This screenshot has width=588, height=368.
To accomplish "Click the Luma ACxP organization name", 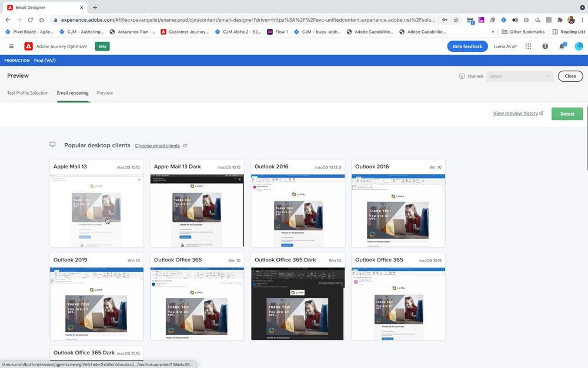I will point(505,46).
